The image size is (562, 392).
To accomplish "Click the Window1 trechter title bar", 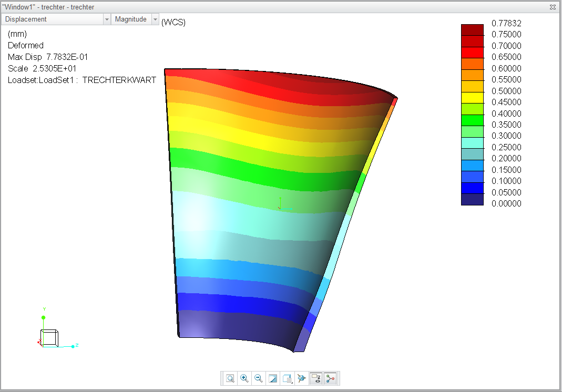I will coord(281,7).
